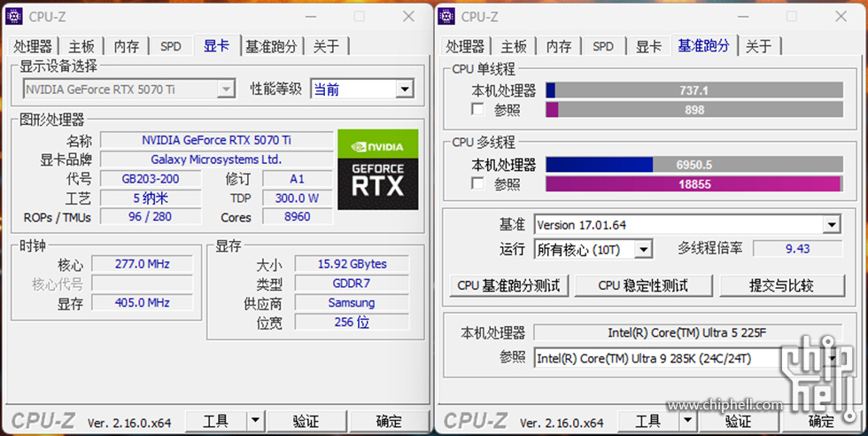Click multi-thread 参照 score bar 18855
The image size is (868, 436).
tap(694, 184)
